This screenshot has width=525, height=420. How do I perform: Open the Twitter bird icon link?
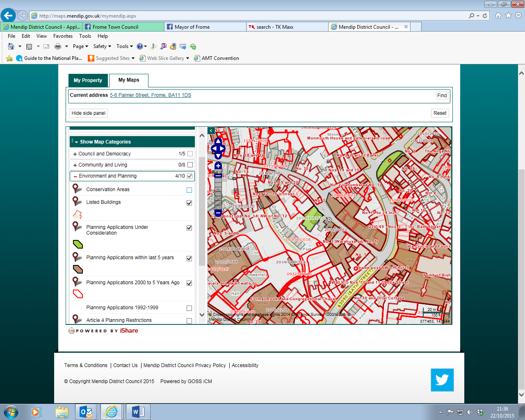pos(442,380)
